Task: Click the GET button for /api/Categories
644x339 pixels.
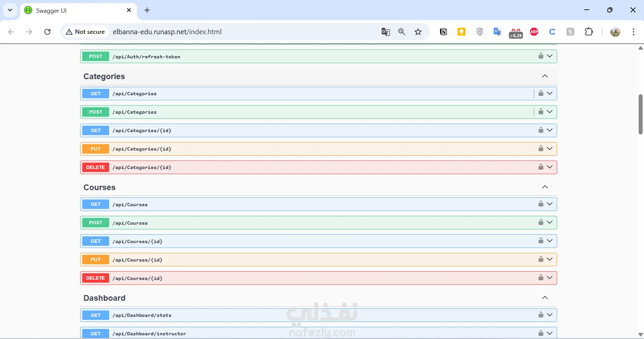Action: (x=96, y=94)
